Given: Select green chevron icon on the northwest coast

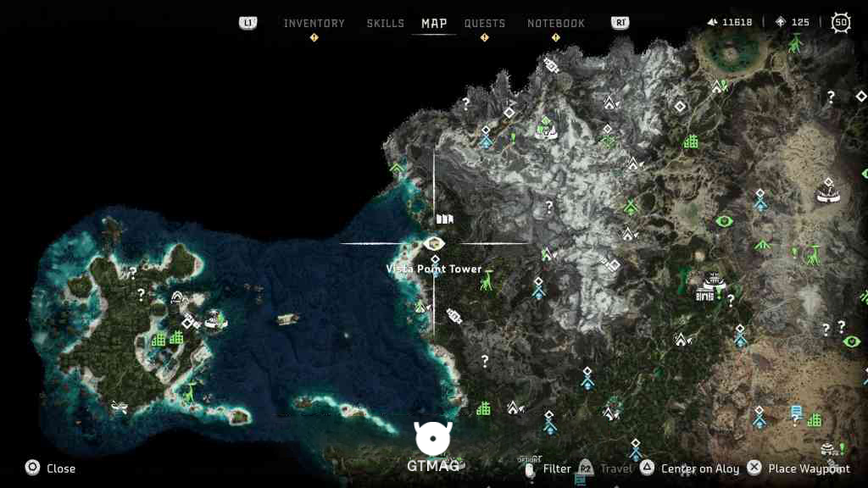Looking at the screenshot, I should [x=397, y=168].
